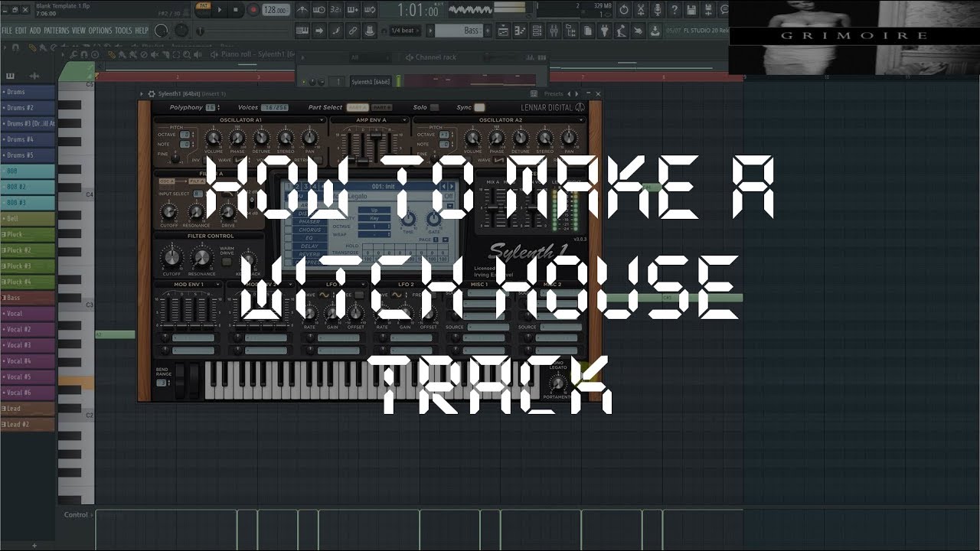Open the FILE menu
This screenshot has height=551, width=980.
click(x=7, y=31)
